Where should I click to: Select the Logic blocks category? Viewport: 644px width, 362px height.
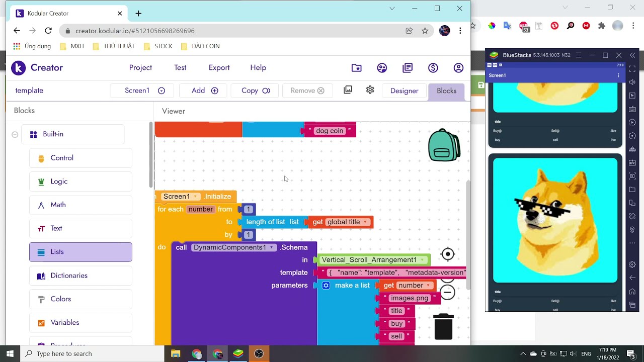click(x=80, y=182)
